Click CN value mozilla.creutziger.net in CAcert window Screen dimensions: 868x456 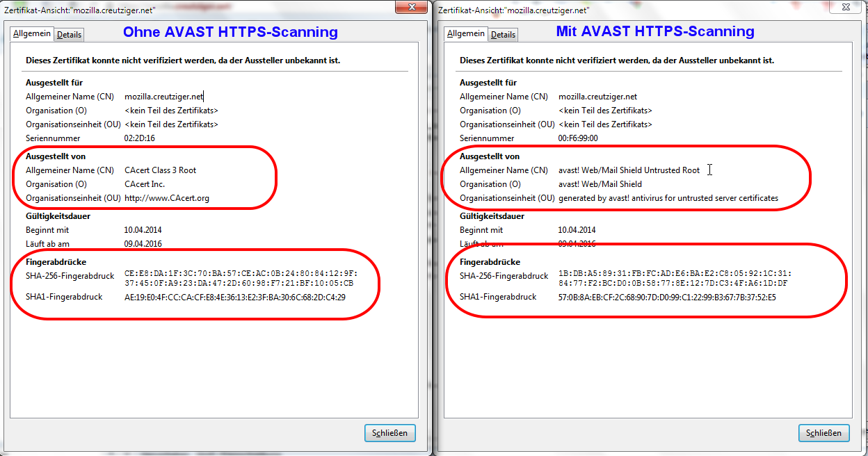[x=164, y=97]
